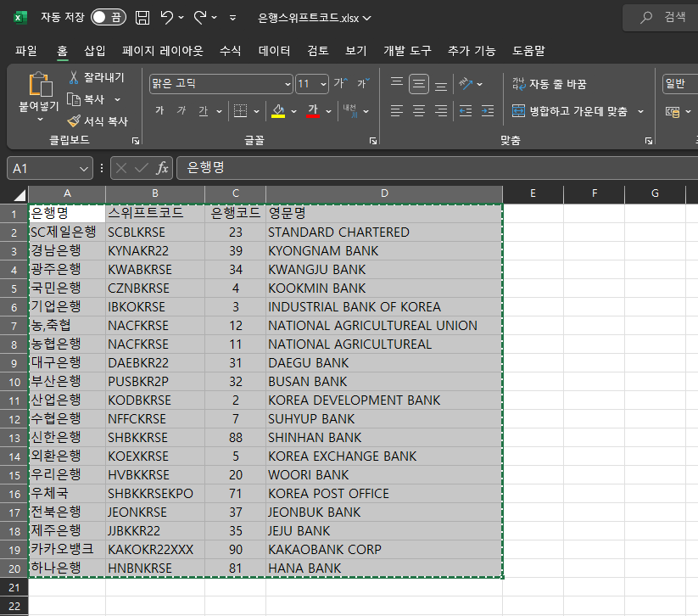This screenshot has width=698, height=616.
Task: Switch to the 수식 tab
Action: pyautogui.click(x=230, y=51)
